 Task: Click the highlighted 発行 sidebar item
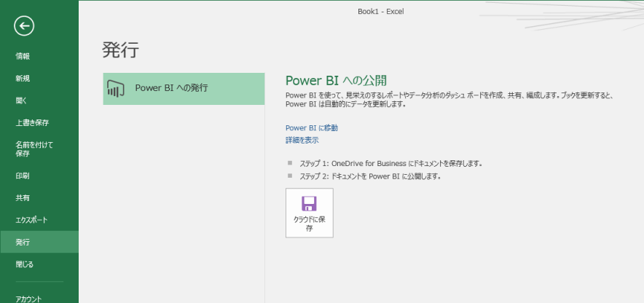[x=39, y=242]
